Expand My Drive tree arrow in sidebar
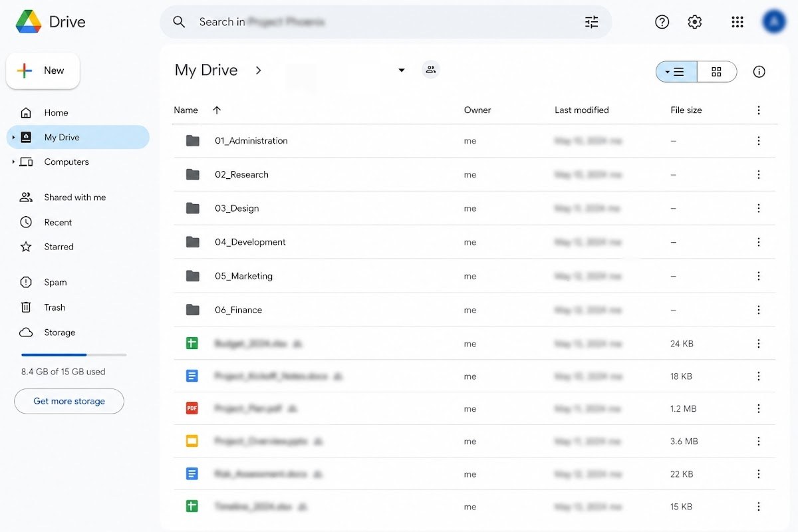798x532 pixels. click(13, 138)
